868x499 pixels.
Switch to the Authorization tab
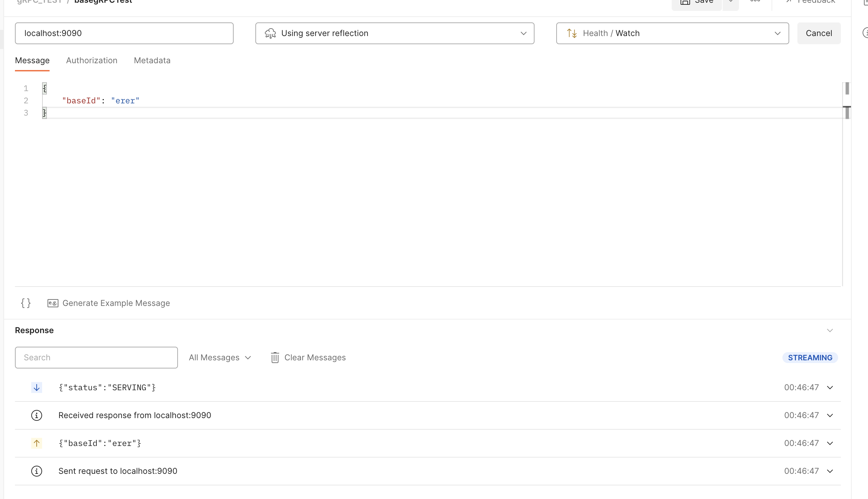[x=91, y=60]
